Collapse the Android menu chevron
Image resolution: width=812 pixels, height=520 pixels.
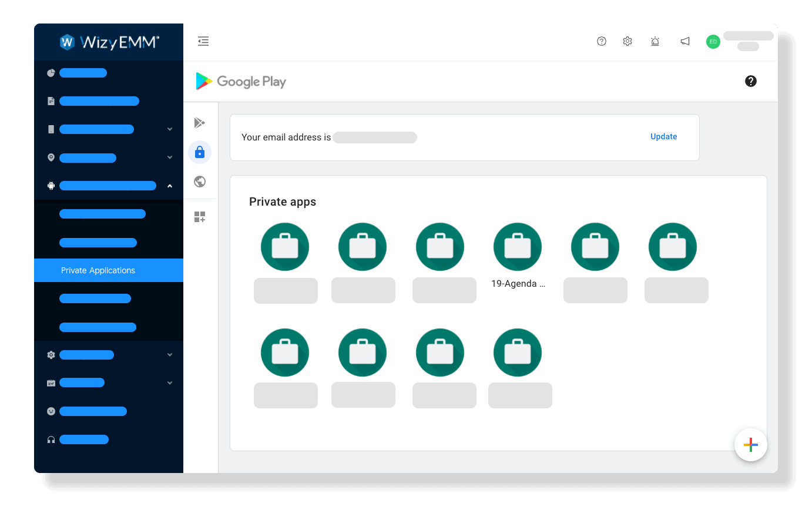point(170,186)
